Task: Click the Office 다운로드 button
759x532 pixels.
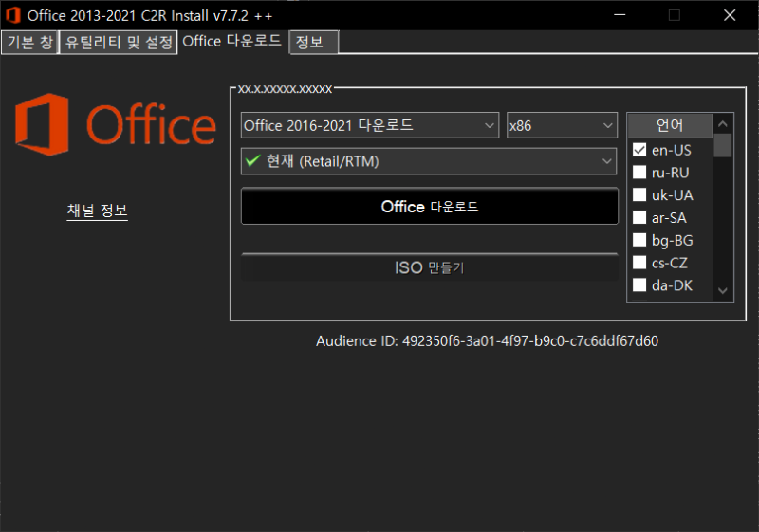Action: pos(430,207)
